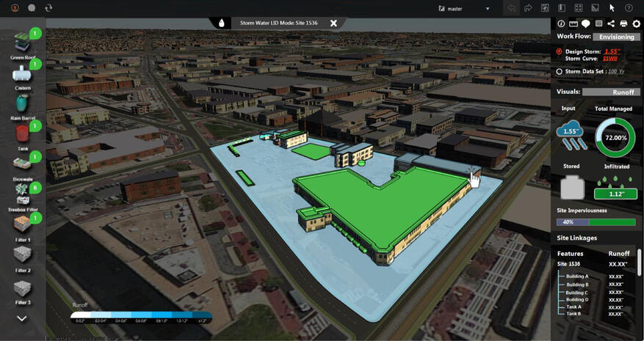Image resolution: width=644 pixels, height=341 pixels.
Task: Click the Site Imperviousness 40% bar
Action: [596, 222]
